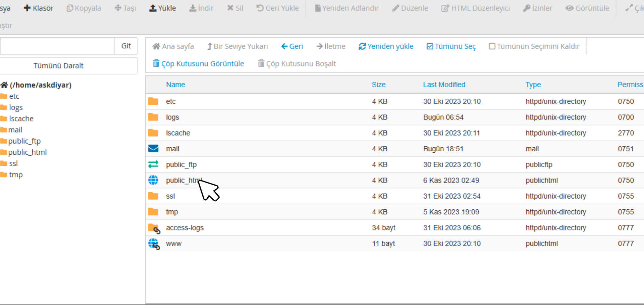Screen dimensions: 644x305
Task: Click Yeniden yükle reload
Action: point(386,46)
